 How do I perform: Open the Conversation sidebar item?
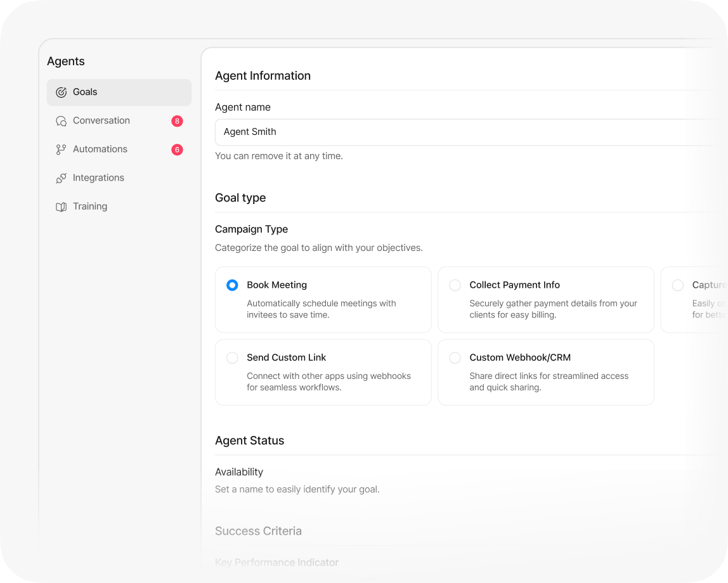119,120
